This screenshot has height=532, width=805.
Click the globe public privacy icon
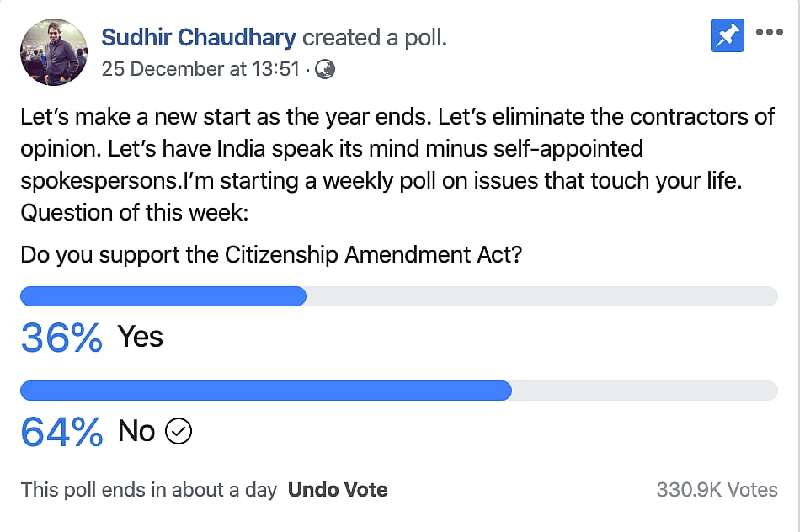324,69
